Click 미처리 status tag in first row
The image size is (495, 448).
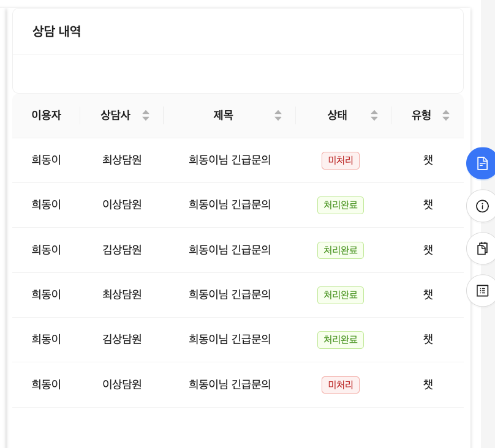pyautogui.click(x=341, y=160)
